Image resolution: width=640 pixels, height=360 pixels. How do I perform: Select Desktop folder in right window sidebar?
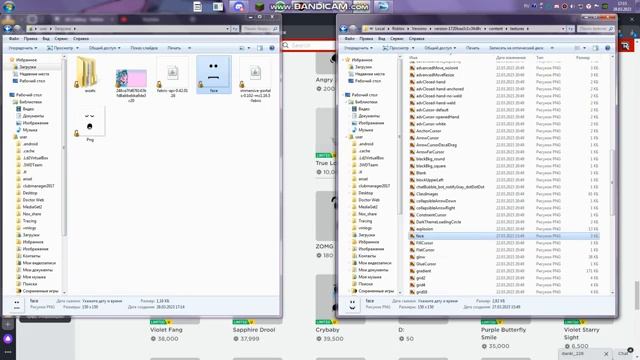pyautogui.click(x=365, y=193)
